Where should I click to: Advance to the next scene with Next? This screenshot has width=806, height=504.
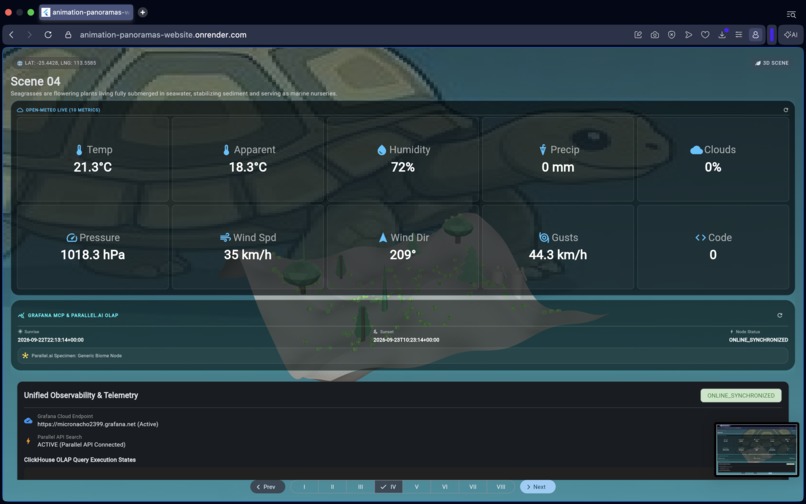click(537, 487)
